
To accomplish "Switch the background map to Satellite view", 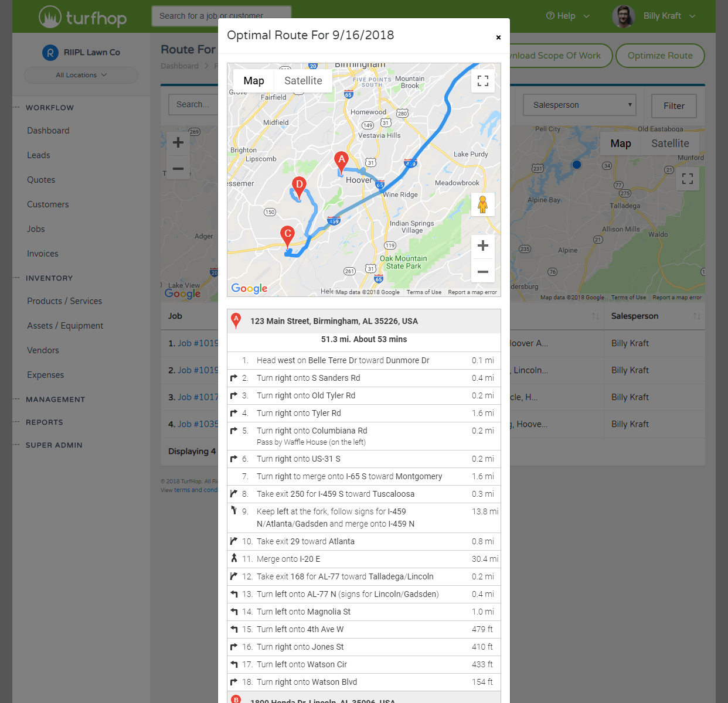I will [x=670, y=143].
